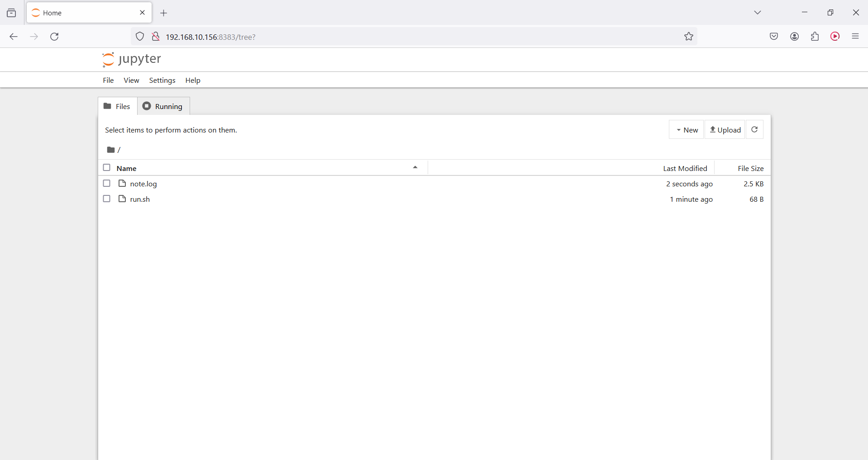Image resolution: width=868 pixels, height=460 pixels.
Task: Sort by Last Modified column
Action: pyautogui.click(x=685, y=168)
